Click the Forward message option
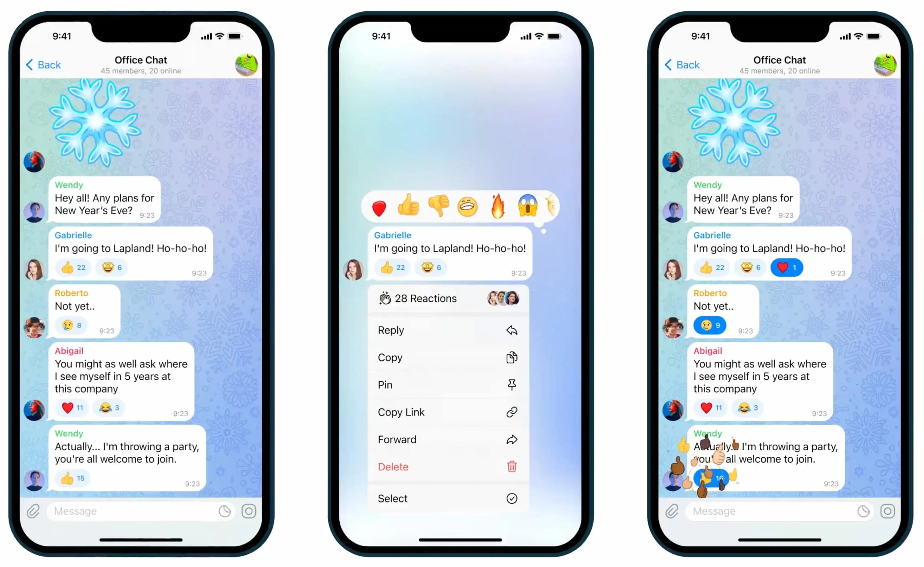The image size is (924, 567). (446, 439)
